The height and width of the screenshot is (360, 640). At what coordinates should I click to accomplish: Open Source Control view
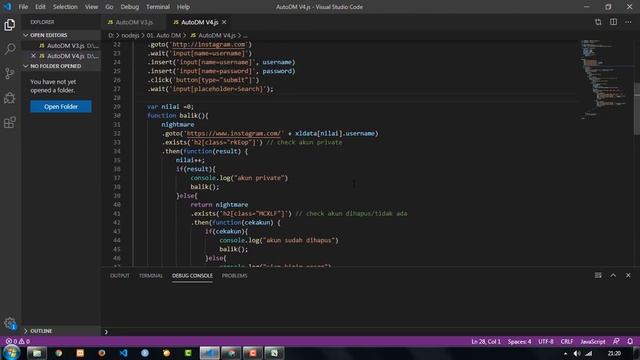click(x=10, y=73)
